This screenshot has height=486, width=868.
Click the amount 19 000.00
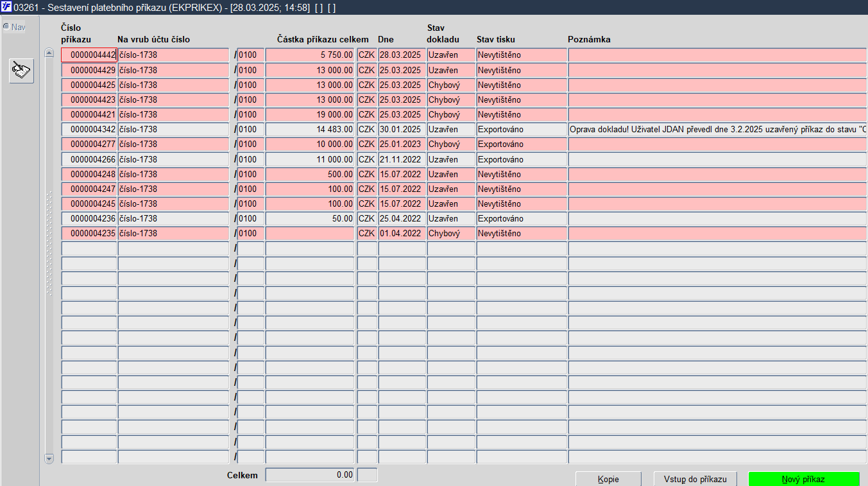tap(310, 114)
